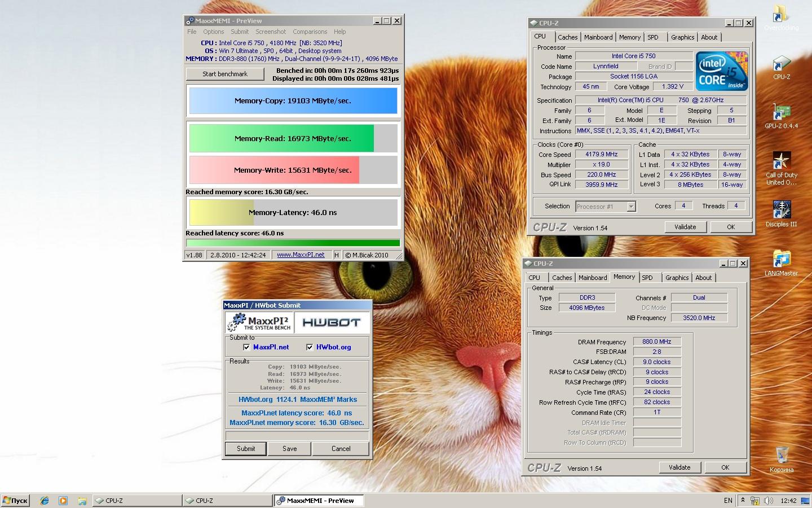
Task: Open the Screenshot menu in MaxxMEMI
Action: coord(271,32)
